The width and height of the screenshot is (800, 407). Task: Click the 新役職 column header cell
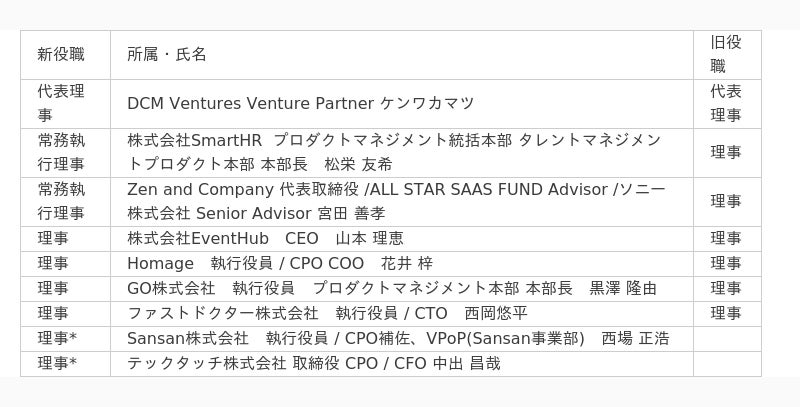(x=65, y=55)
